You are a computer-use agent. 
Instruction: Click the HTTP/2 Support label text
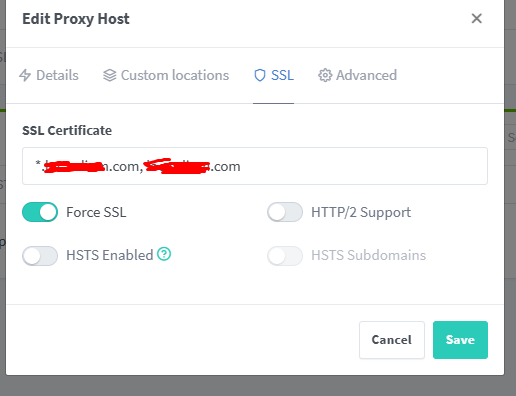pos(361,213)
